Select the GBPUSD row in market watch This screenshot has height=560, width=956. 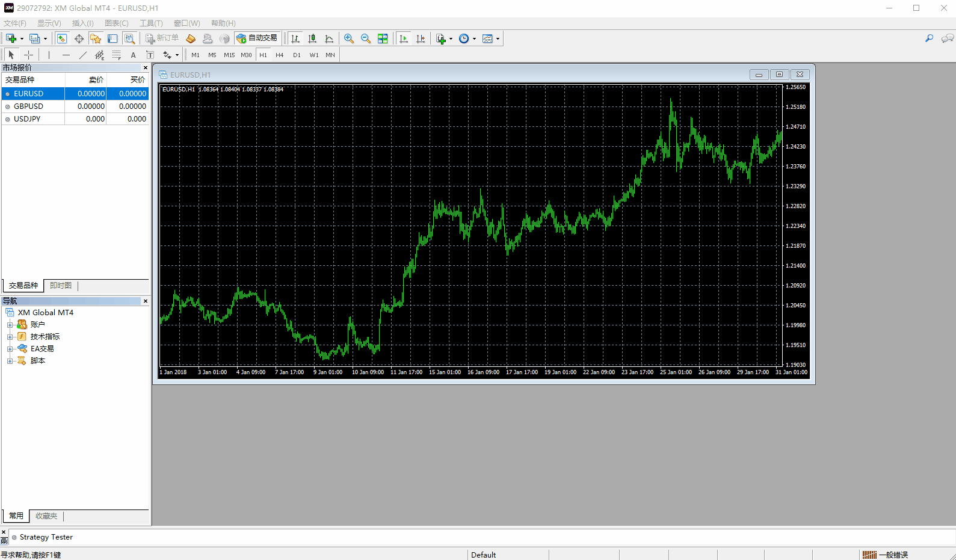(29, 106)
